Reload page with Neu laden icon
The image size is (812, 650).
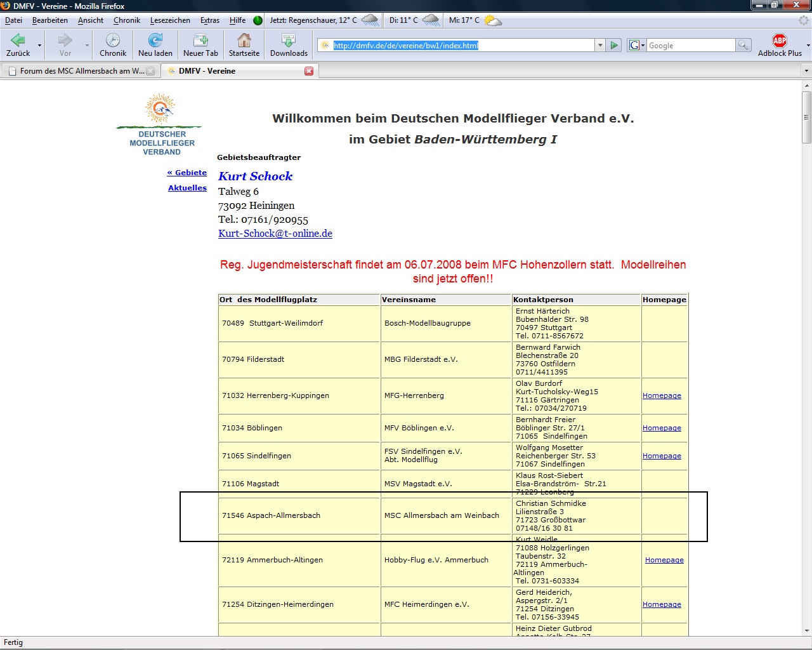(x=155, y=41)
